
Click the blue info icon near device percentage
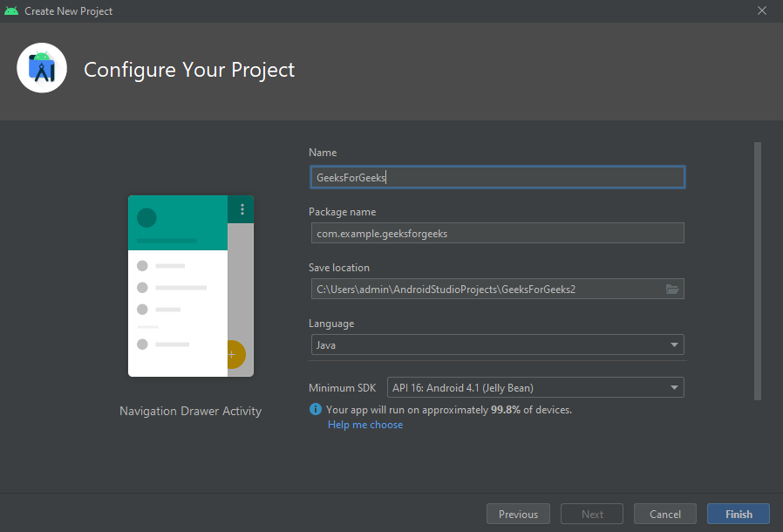pos(316,409)
